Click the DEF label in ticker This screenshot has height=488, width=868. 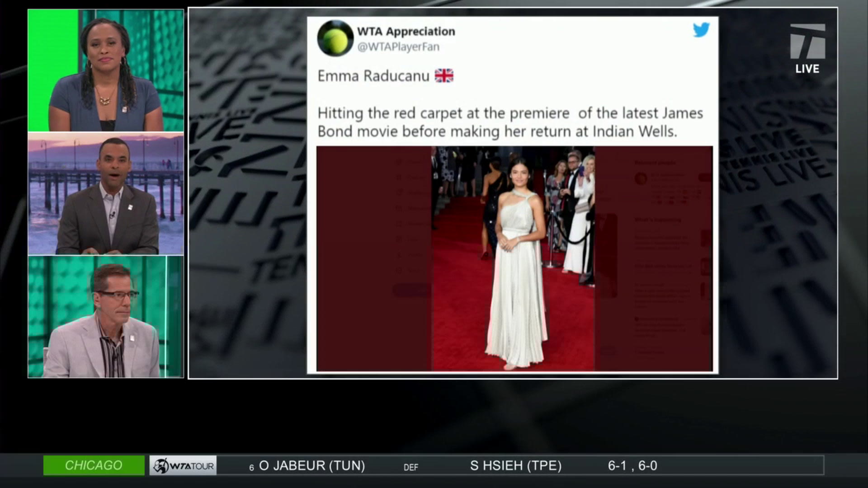(411, 467)
